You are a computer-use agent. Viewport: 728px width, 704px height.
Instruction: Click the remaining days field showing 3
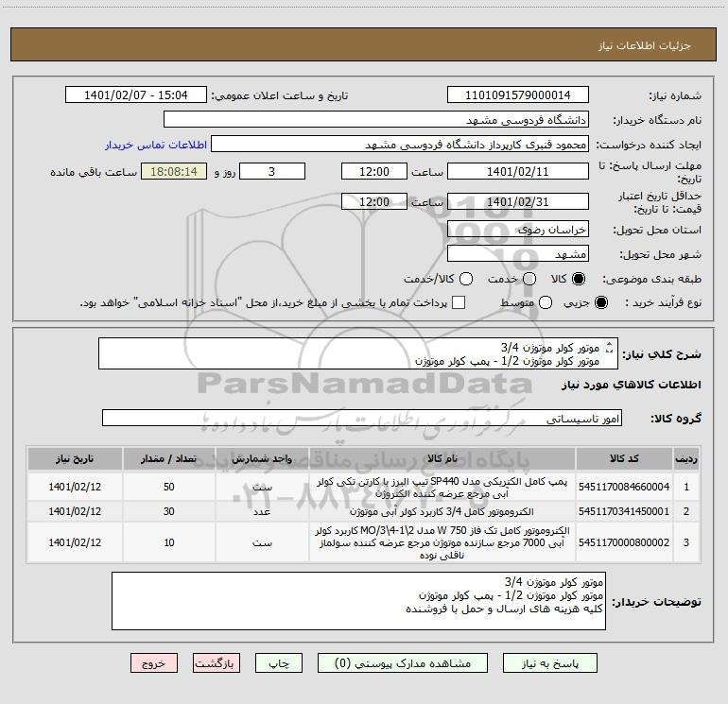coord(272,171)
